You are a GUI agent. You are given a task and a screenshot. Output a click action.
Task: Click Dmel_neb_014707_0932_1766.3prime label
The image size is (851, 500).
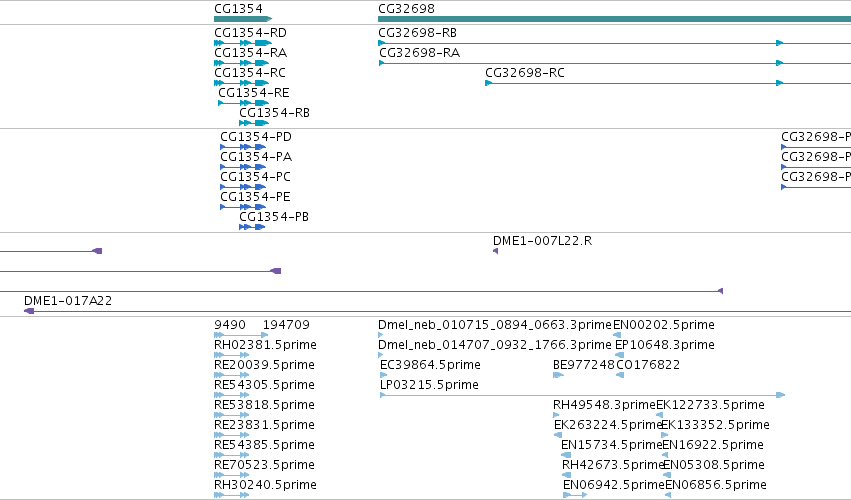[495, 345]
